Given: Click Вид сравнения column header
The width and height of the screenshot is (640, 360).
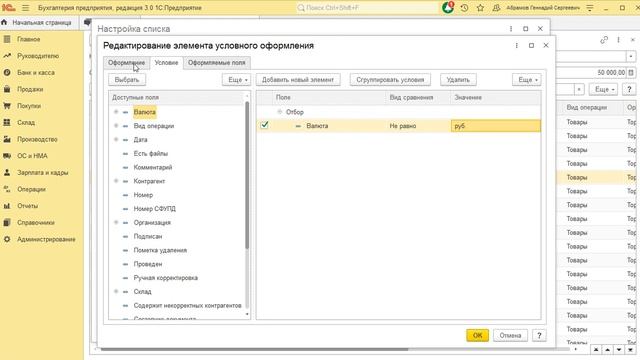Looking at the screenshot, I should pos(418,98).
